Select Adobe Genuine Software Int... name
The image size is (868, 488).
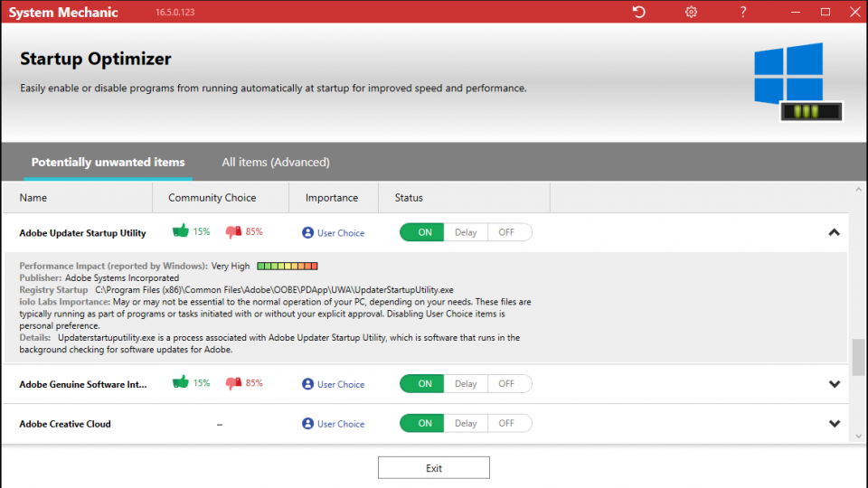point(83,384)
